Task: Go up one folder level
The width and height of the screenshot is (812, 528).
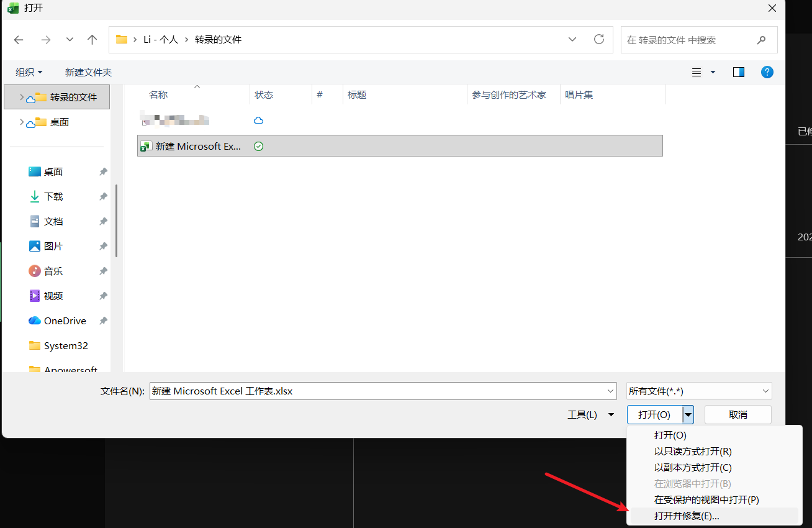Action: [92, 40]
